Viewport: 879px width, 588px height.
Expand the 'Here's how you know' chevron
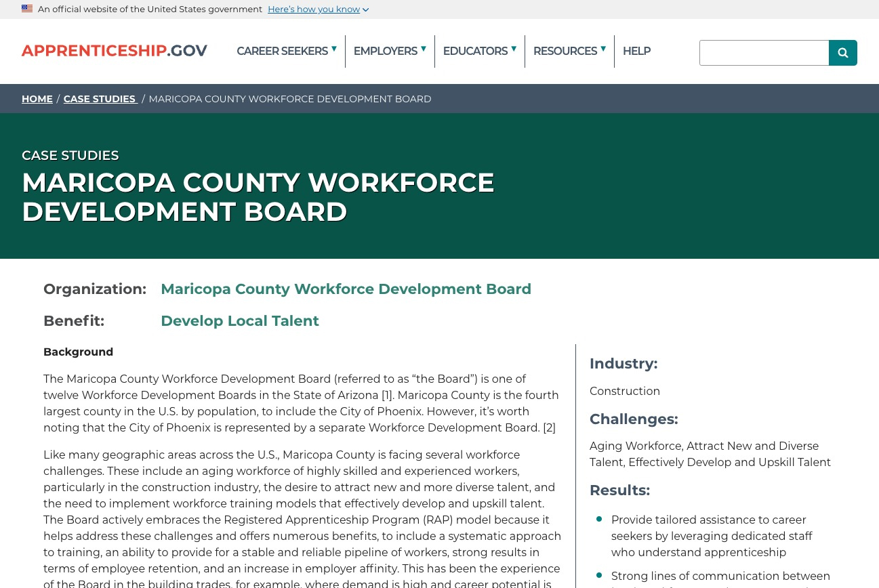365,9
